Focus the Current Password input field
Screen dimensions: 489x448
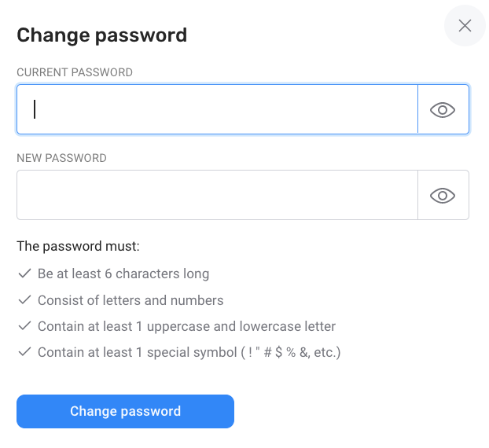tap(217, 109)
